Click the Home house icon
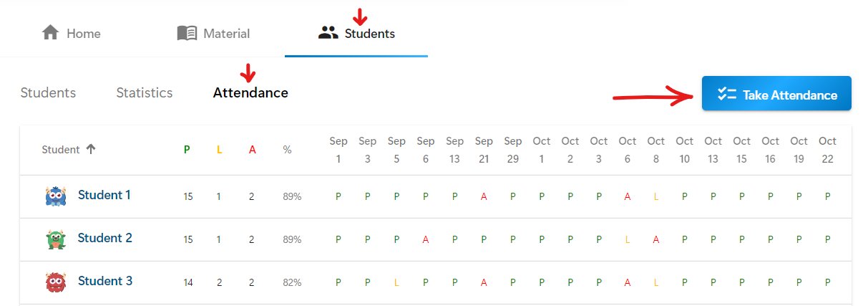This screenshot has width=868, height=306. point(50,33)
